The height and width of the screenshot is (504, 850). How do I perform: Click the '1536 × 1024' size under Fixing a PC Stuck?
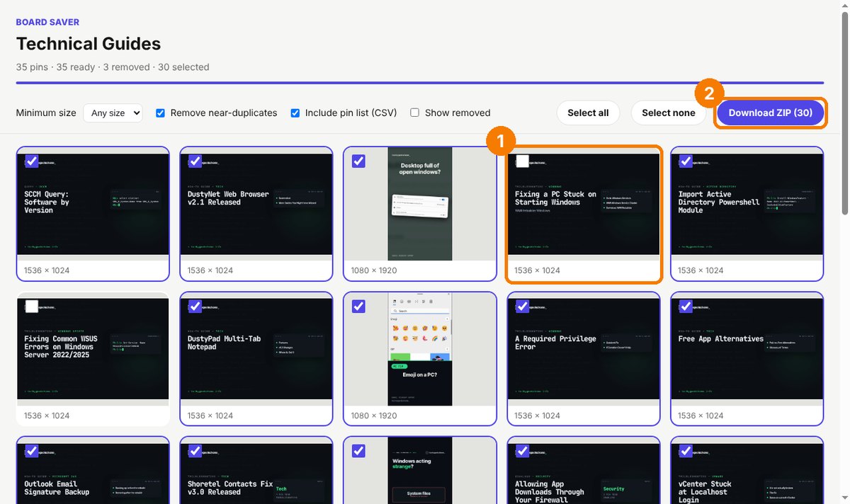click(538, 270)
